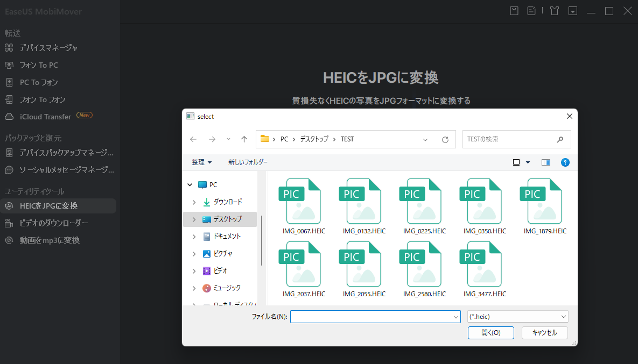This screenshot has height=364, width=638.
Task: Open the ビデオのダウンローダー tool in sidebar
Action: [54, 223]
